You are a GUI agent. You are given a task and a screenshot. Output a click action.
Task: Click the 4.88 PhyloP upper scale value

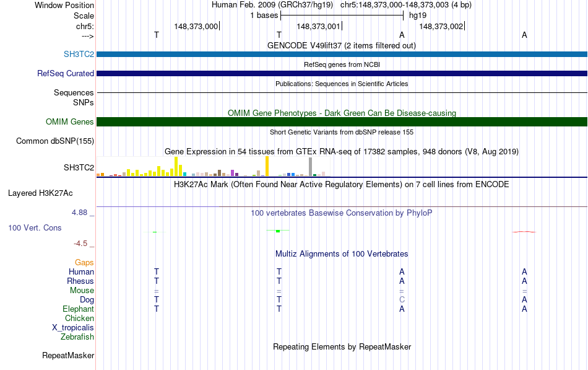[79, 213]
